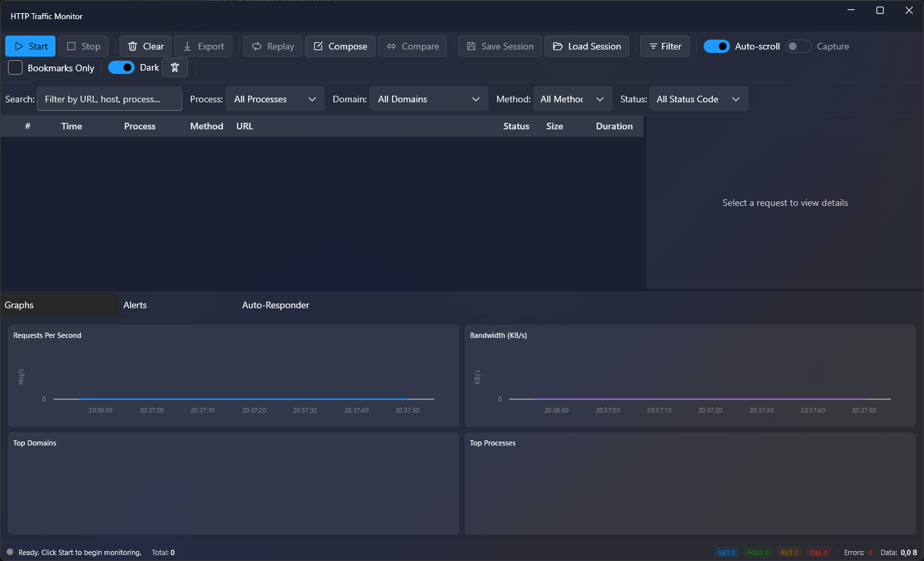Click the Stop capture button
The width and height of the screenshot is (924, 561).
[x=83, y=46]
